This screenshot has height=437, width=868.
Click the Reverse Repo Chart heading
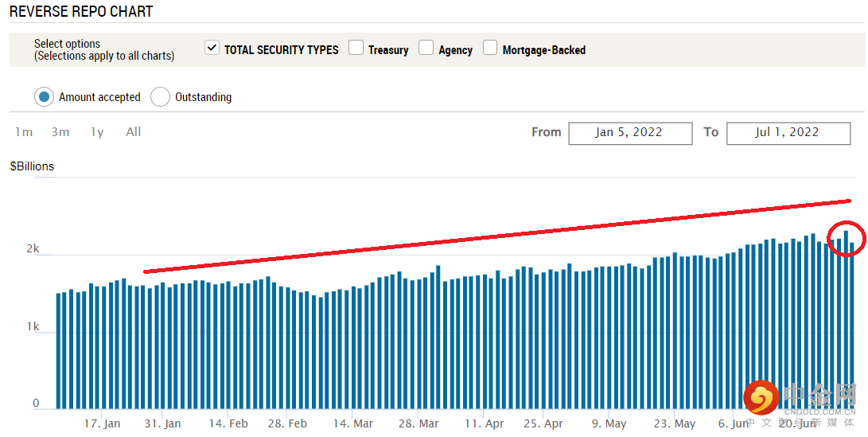(81, 12)
